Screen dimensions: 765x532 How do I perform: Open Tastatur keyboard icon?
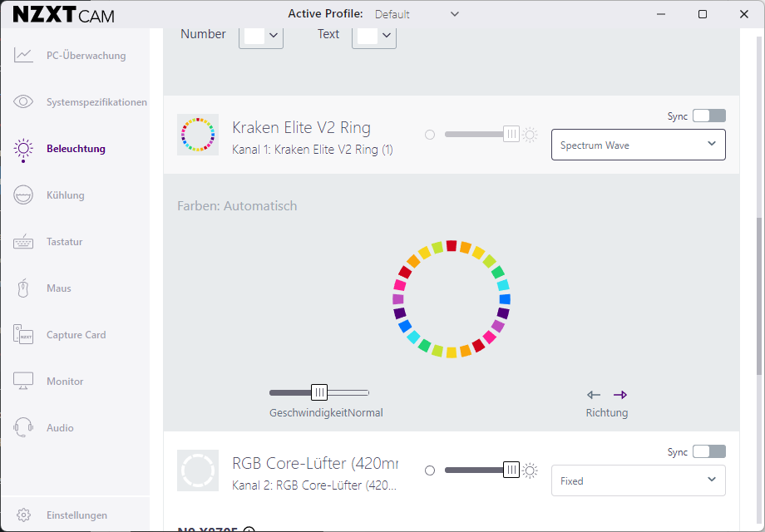click(x=23, y=242)
